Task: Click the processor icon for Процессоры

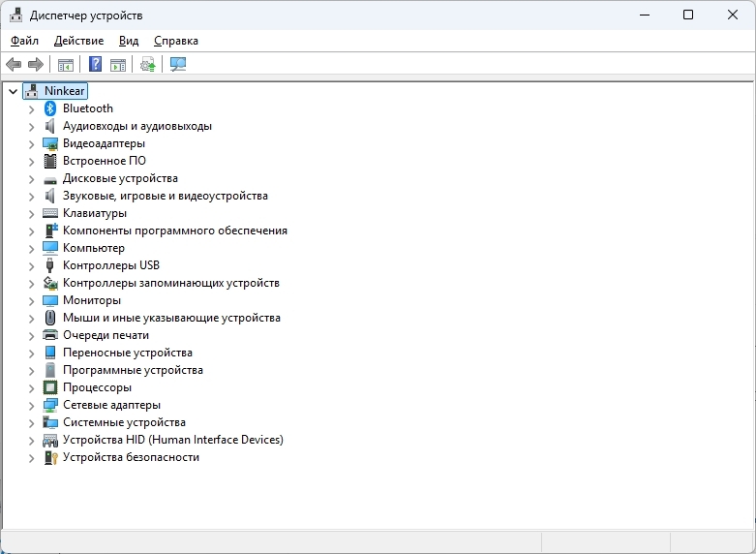Action: (50, 387)
